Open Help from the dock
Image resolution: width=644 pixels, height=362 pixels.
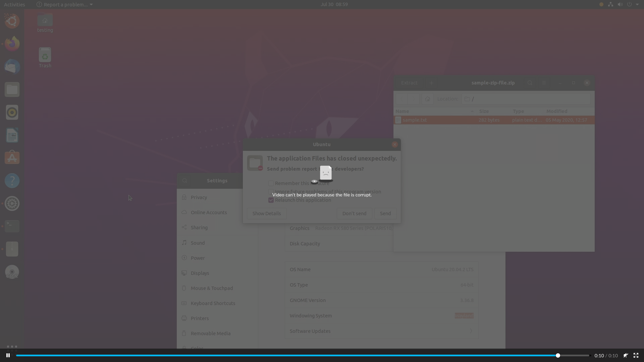12,181
